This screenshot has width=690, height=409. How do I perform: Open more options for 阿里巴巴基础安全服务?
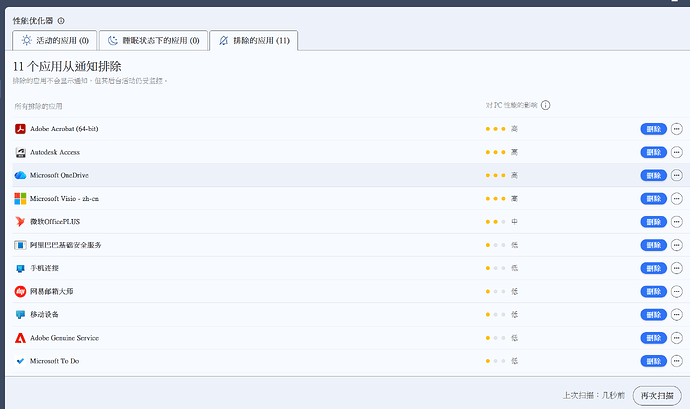click(x=676, y=245)
